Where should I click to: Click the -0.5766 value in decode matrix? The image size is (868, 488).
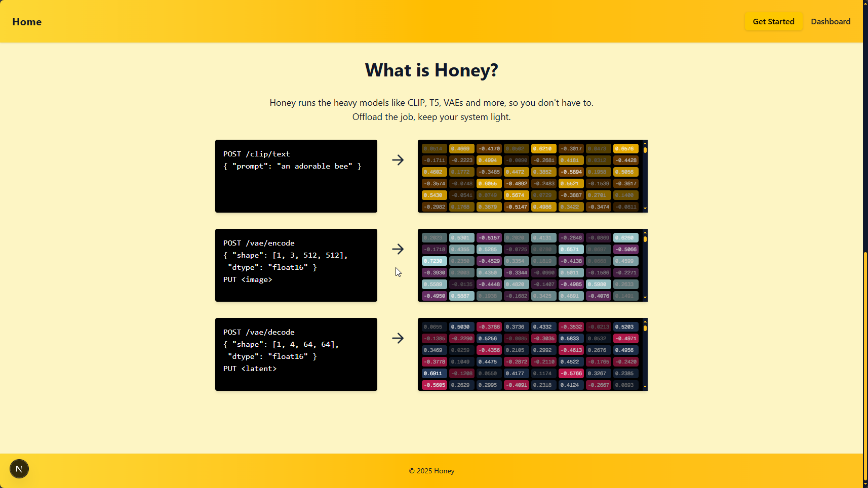pyautogui.click(x=571, y=374)
